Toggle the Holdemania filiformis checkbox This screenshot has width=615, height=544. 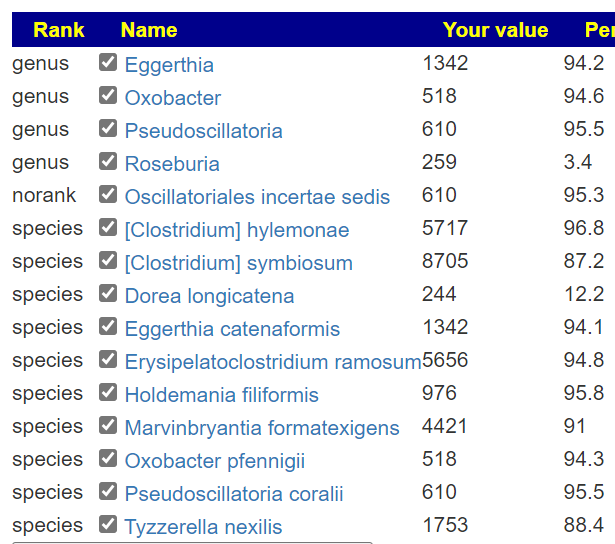pos(108,392)
